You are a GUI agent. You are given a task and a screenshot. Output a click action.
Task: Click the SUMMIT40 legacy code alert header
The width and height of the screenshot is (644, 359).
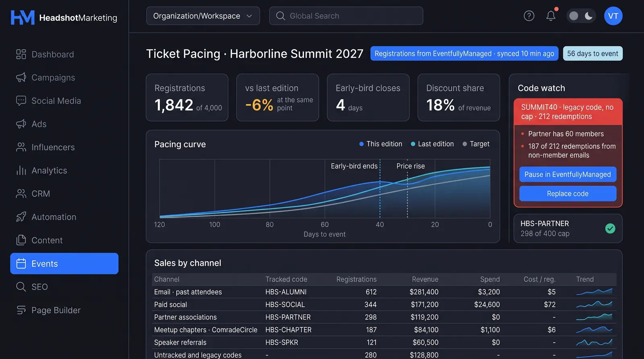coord(568,112)
